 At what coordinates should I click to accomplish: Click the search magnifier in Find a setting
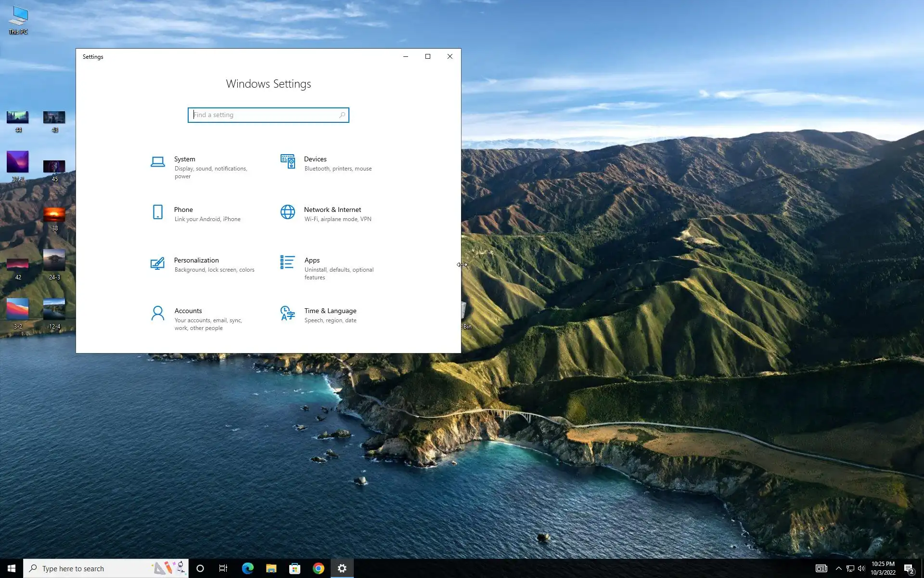tap(342, 115)
